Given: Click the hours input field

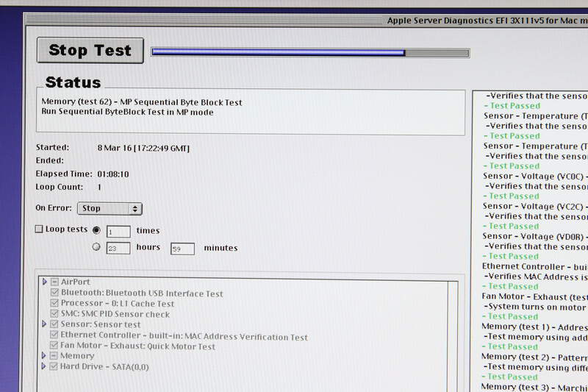Looking at the screenshot, I should [x=118, y=249].
